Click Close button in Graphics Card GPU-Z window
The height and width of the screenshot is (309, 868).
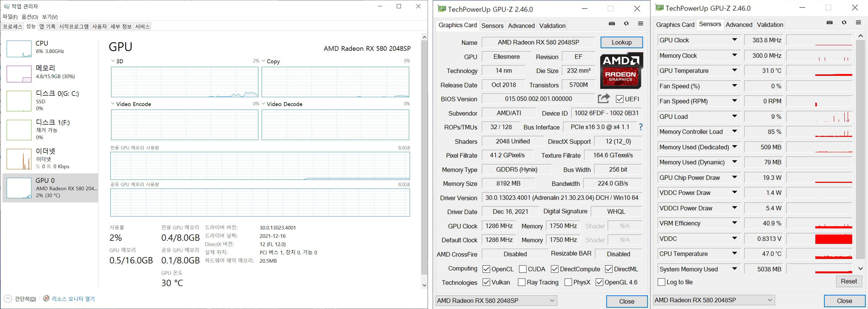[626, 301]
